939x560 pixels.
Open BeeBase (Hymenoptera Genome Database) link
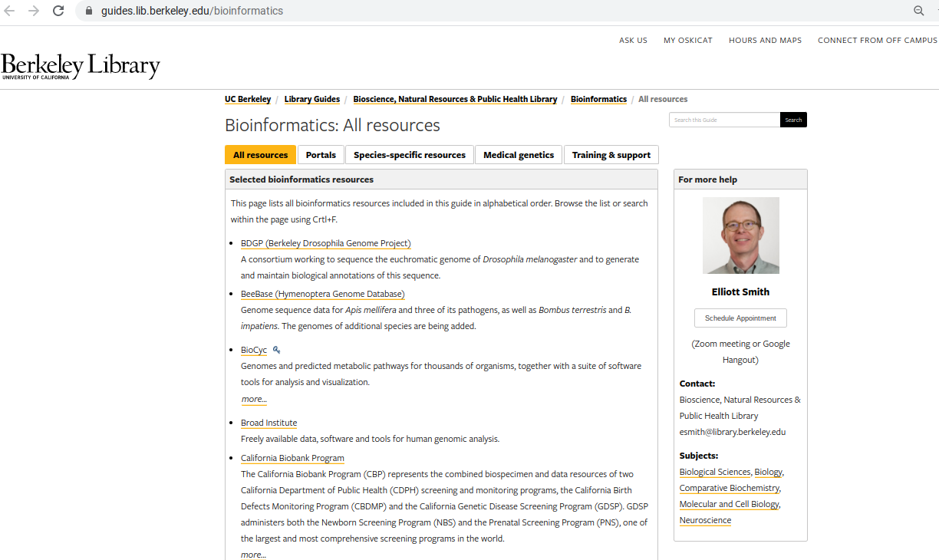tap(322, 294)
